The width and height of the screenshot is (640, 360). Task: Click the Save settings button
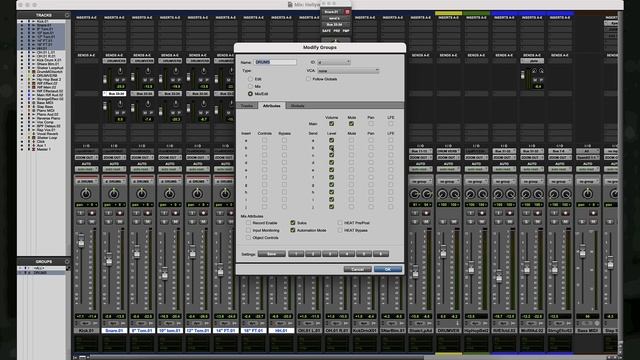pyautogui.click(x=271, y=254)
